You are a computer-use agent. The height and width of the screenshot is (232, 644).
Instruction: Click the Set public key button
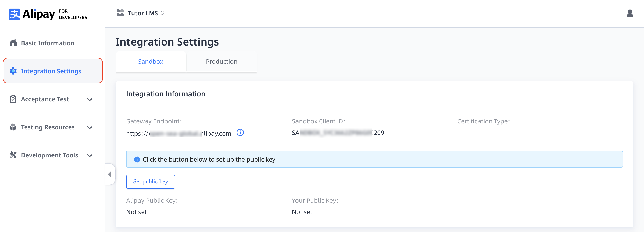point(150,181)
